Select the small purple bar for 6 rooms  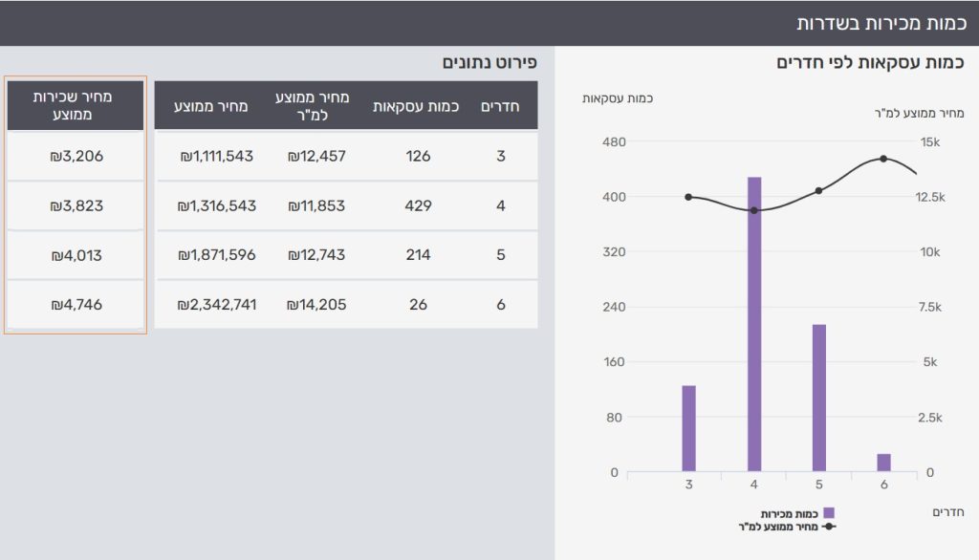[883, 463]
